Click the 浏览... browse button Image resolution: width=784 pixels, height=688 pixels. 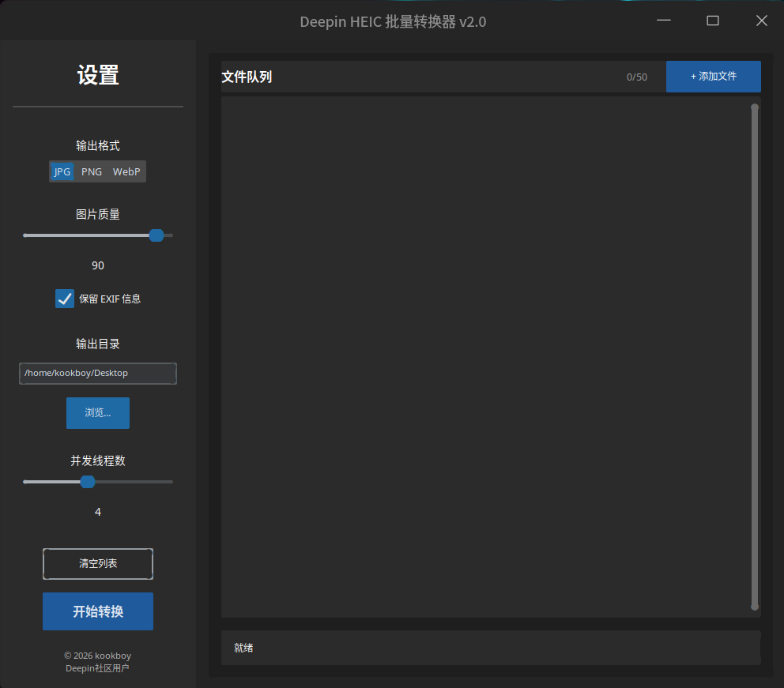pos(98,412)
